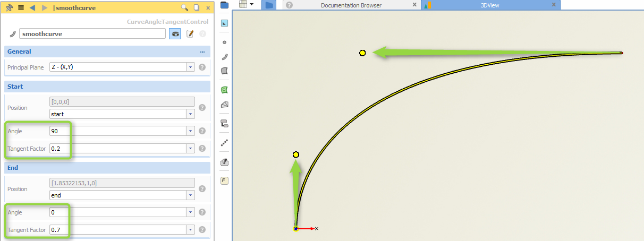Image resolution: width=644 pixels, height=241 pixels.
Task: Click the edit notes pencil icon
Action: click(190, 33)
